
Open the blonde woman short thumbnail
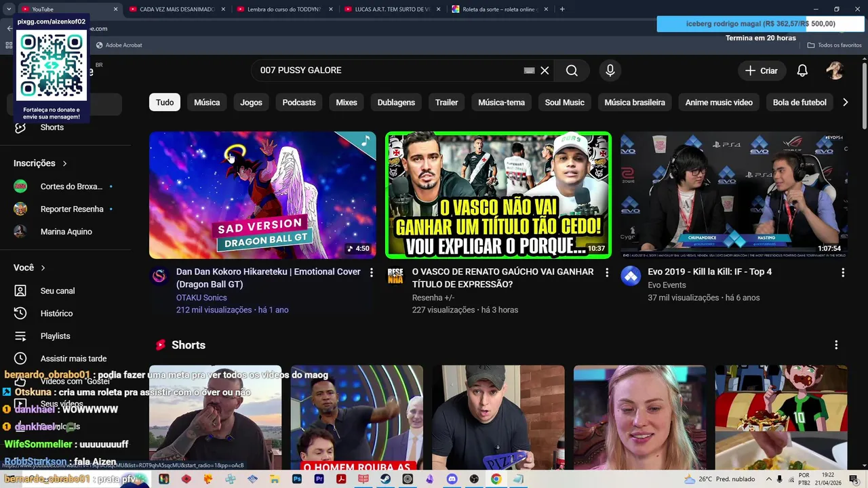coord(639,418)
